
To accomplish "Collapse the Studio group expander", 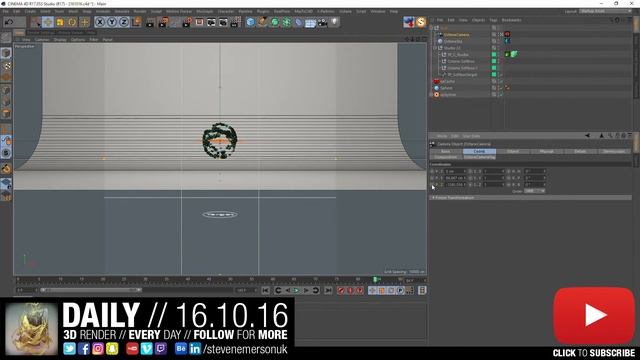I will point(435,48).
